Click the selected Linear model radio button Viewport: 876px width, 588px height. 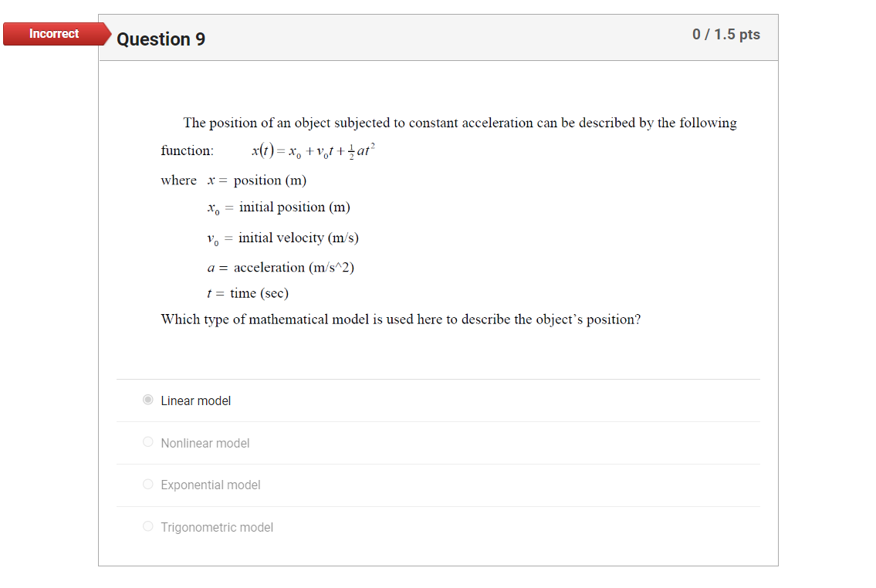click(147, 399)
